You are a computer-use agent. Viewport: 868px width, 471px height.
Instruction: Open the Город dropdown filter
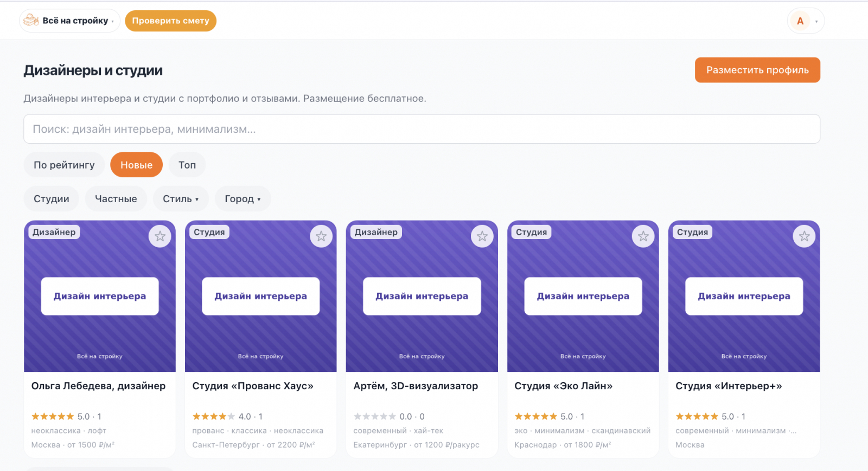242,199
